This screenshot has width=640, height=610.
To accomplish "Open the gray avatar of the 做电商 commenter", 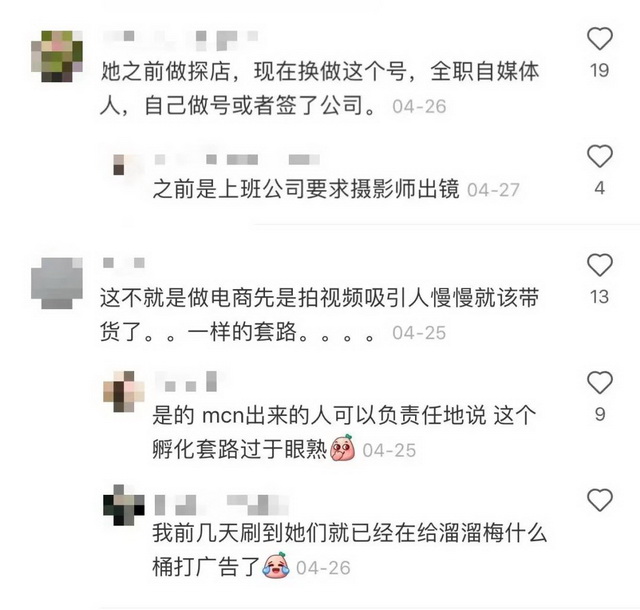I will tap(57, 283).
